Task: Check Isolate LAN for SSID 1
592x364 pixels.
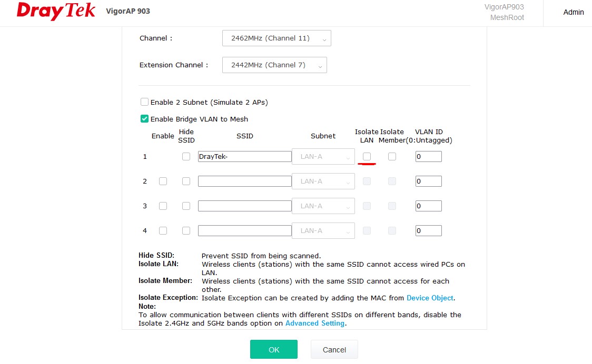Action: pos(367,157)
